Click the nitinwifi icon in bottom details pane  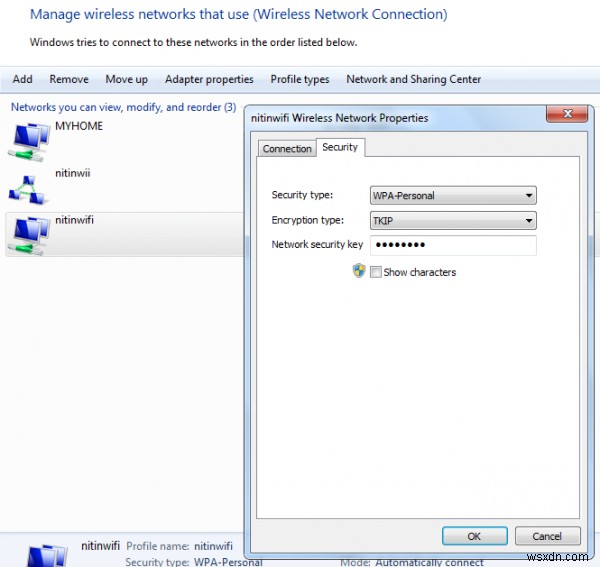click(x=47, y=556)
